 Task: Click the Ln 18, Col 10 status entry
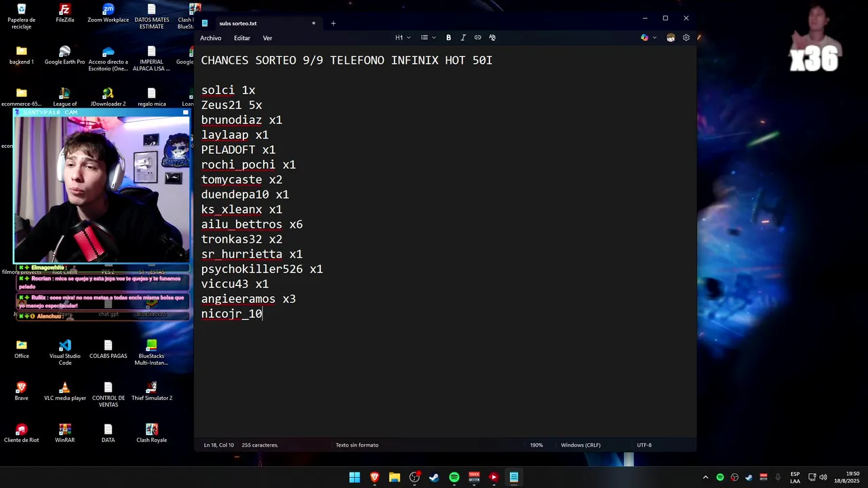tap(218, 445)
